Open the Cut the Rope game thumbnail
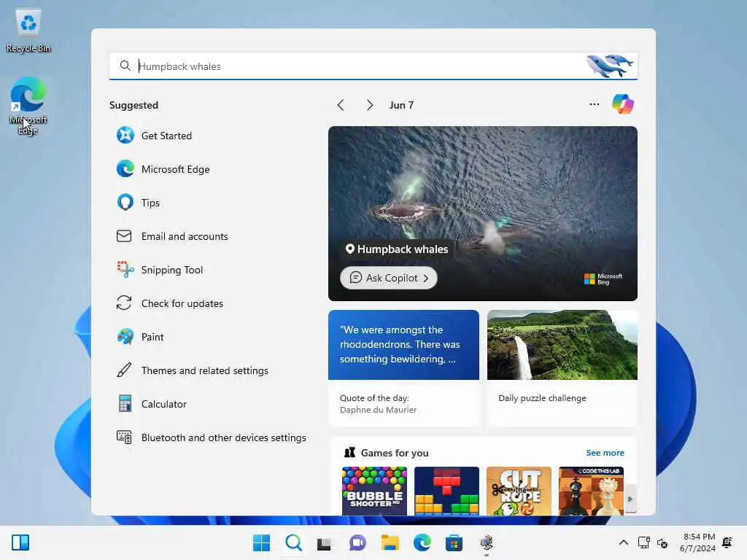Viewport: 747px width, 560px height. coord(519,491)
